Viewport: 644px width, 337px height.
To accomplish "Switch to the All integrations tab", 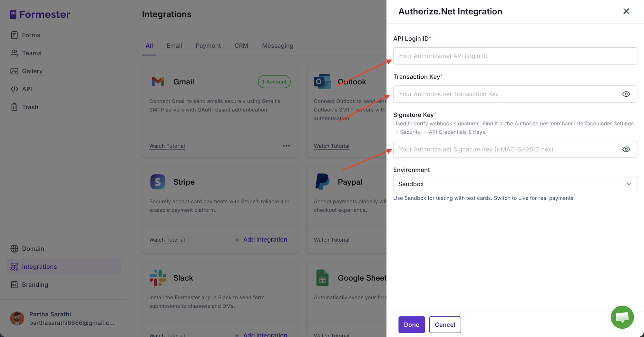I will pyautogui.click(x=149, y=46).
